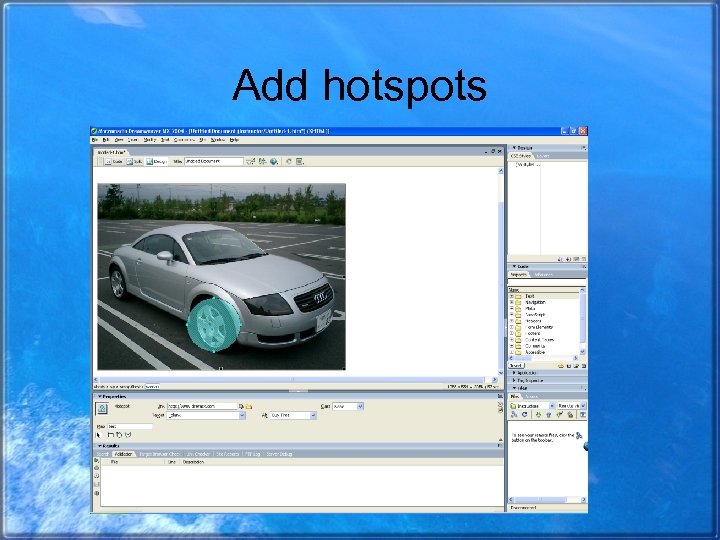Click the point-to-file icon beside Link
The height and width of the screenshot is (540, 720).
(x=242, y=406)
